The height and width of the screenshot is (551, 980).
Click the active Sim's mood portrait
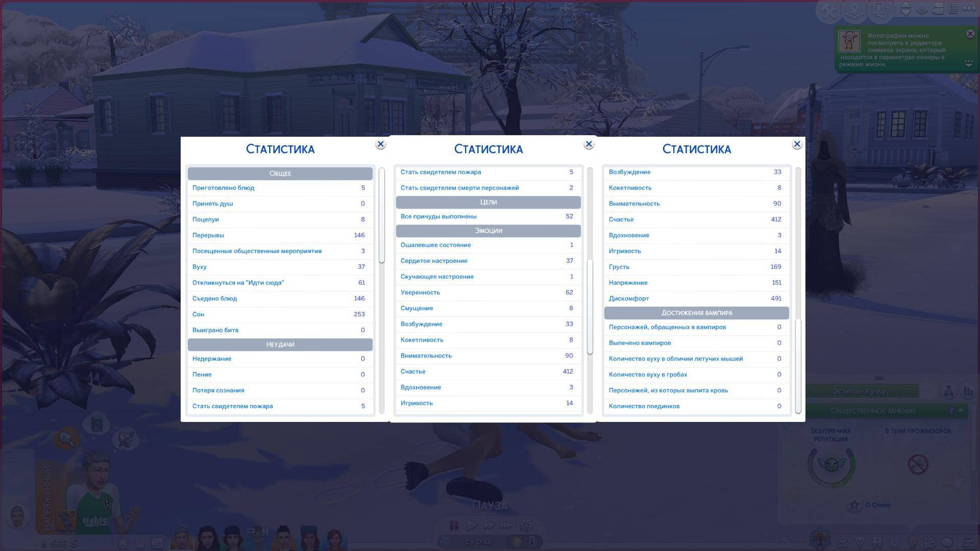(x=97, y=492)
